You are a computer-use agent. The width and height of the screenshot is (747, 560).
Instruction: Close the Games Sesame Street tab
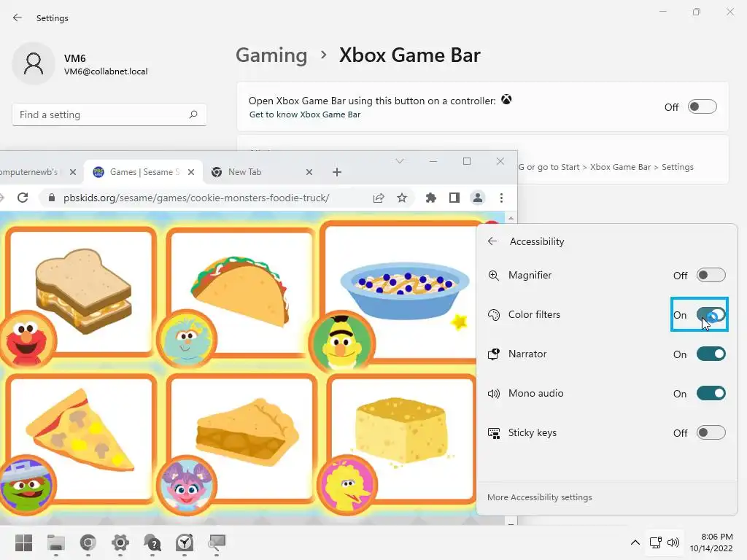coord(191,172)
